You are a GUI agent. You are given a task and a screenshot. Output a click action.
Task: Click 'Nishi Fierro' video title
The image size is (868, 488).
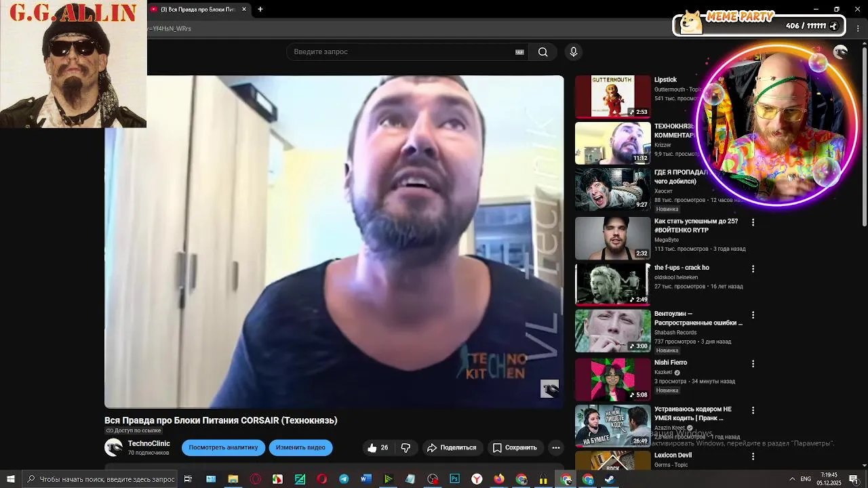coord(671,363)
